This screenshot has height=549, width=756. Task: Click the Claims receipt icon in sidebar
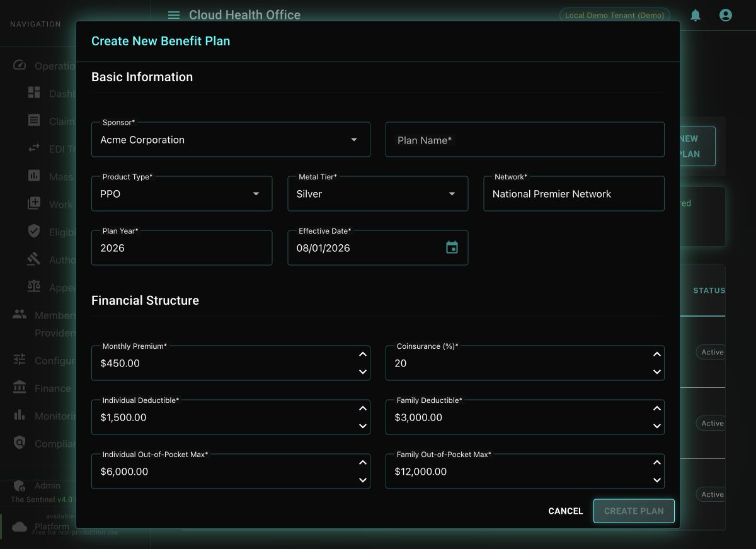[34, 120]
